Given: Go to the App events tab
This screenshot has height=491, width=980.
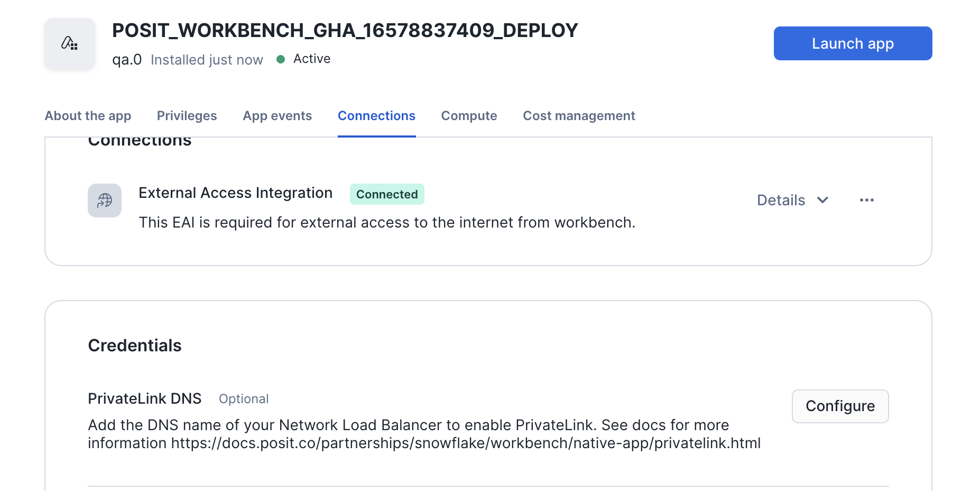Looking at the screenshot, I should (277, 116).
